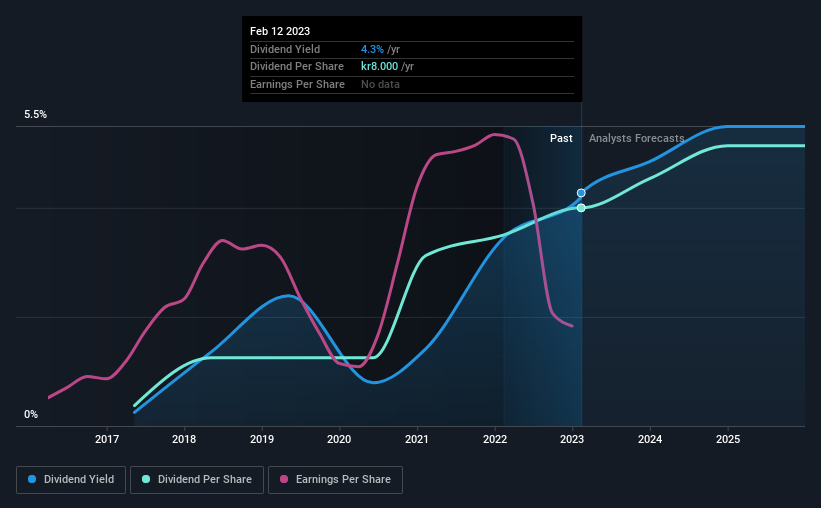This screenshot has width=821, height=508.
Task: Select the 2020 axis year label
Action: pos(339,439)
